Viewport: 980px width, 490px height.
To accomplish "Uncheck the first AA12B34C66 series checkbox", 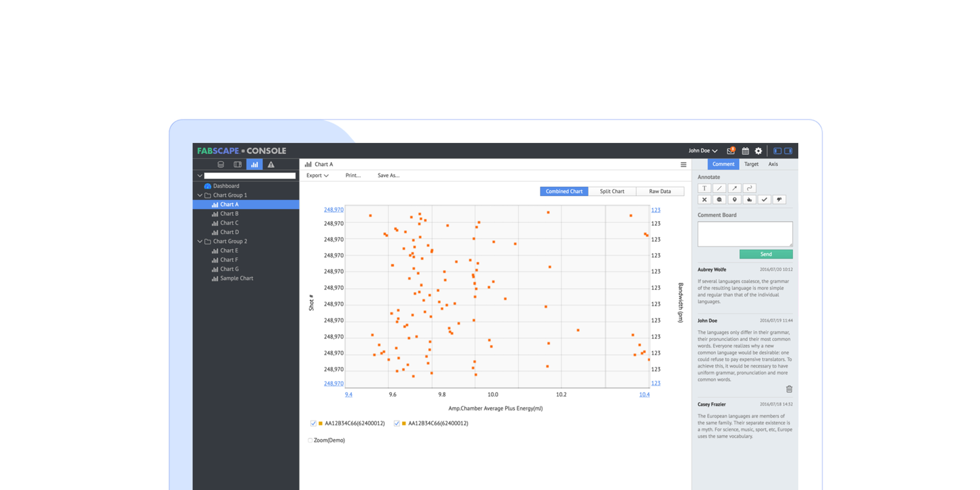I will point(313,423).
